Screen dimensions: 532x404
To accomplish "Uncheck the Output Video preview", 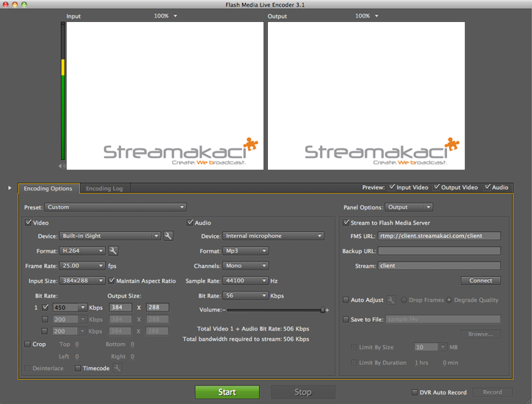I will coord(437,187).
